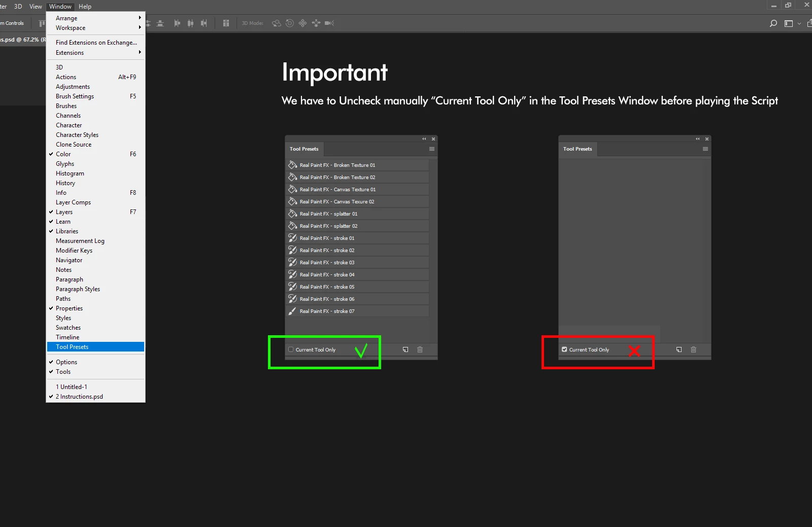Viewport: 812px width, 527px height.
Task: Toggle the checked Layers panel entry
Action: tap(95, 212)
